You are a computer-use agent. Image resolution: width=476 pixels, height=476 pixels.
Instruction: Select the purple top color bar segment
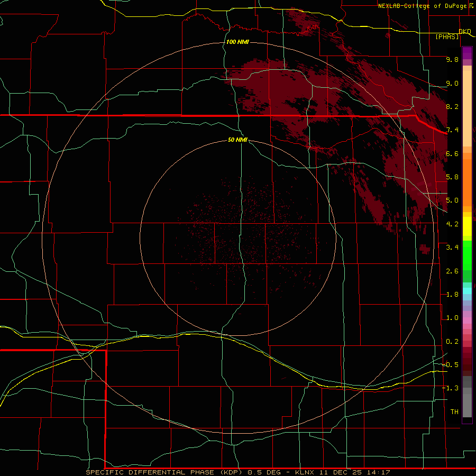point(467,53)
